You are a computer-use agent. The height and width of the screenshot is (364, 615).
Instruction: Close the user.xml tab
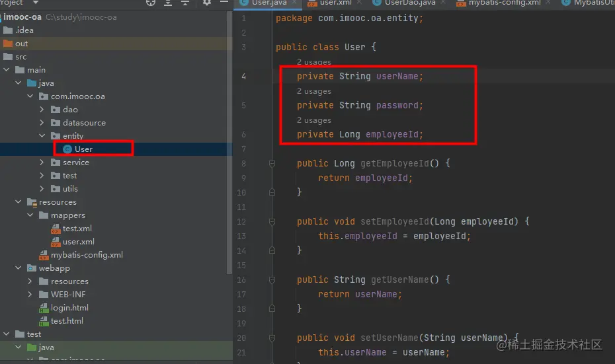[x=359, y=3]
